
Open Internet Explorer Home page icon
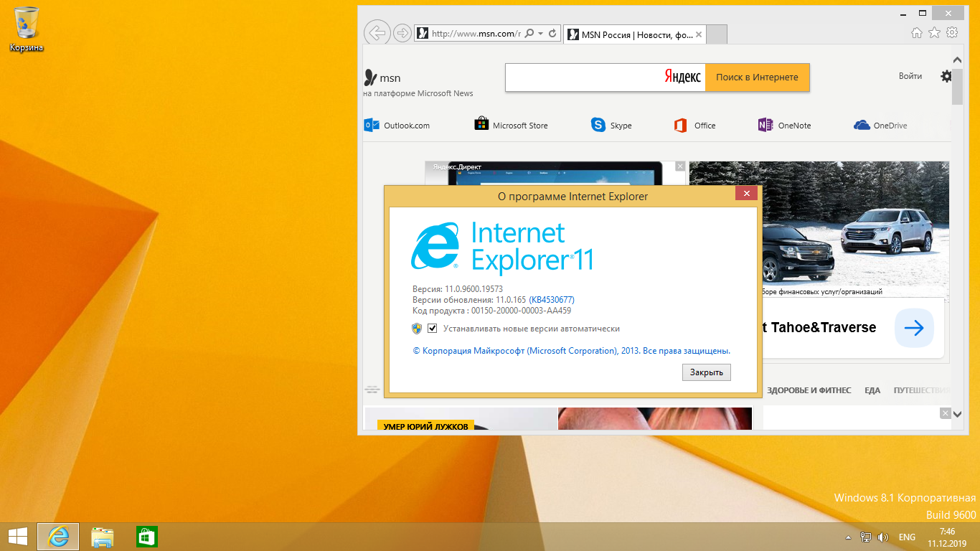[x=916, y=32]
